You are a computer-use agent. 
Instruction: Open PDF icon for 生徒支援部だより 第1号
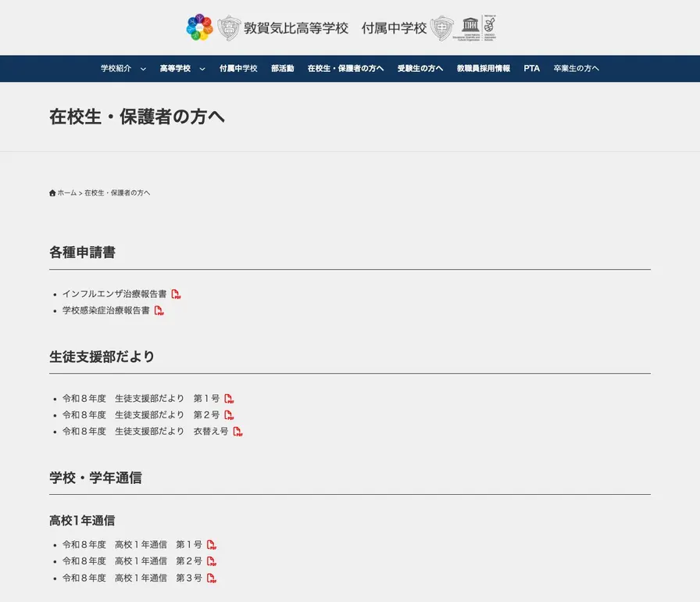click(229, 399)
